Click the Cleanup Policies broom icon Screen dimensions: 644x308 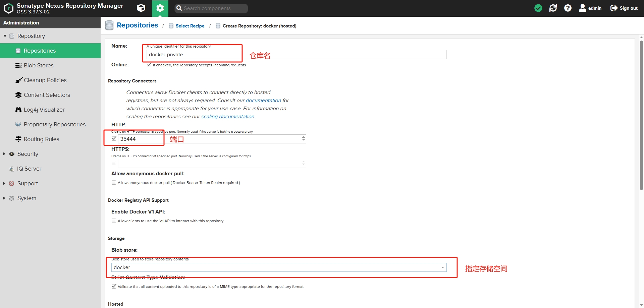point(18,80)
